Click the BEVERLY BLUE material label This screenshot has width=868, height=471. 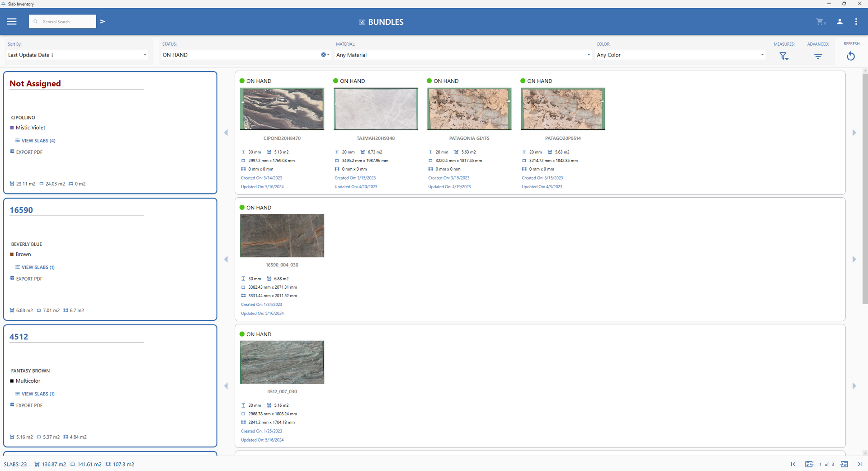(x=27, y=244)
